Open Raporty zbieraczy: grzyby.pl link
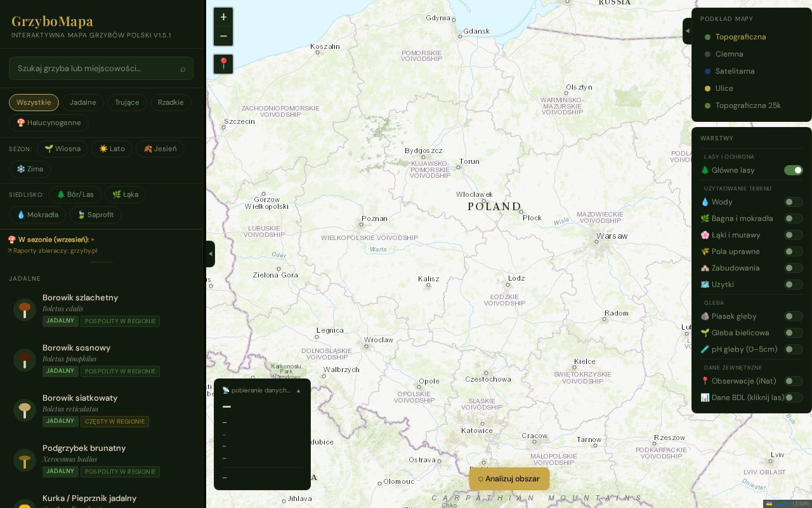 [52, 250]
